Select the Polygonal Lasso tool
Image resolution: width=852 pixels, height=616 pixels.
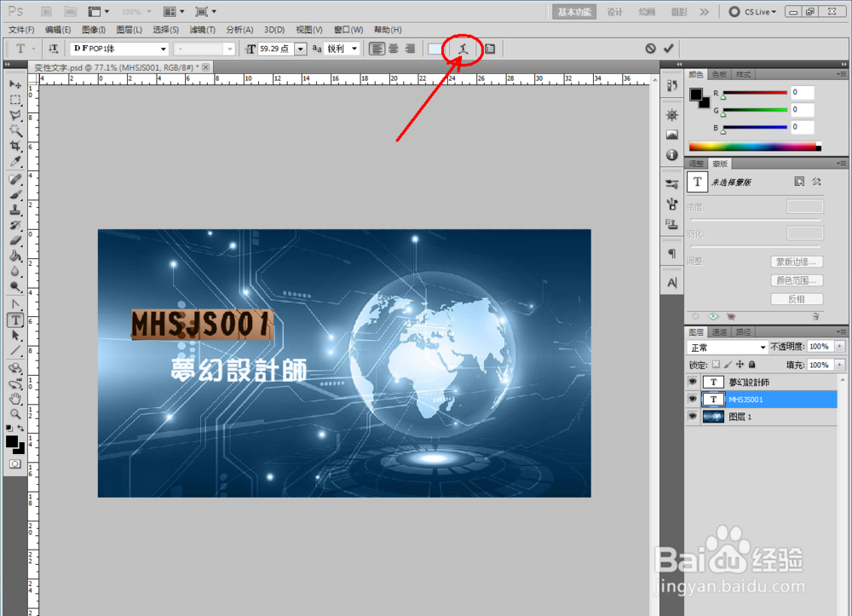click(15, 115)
